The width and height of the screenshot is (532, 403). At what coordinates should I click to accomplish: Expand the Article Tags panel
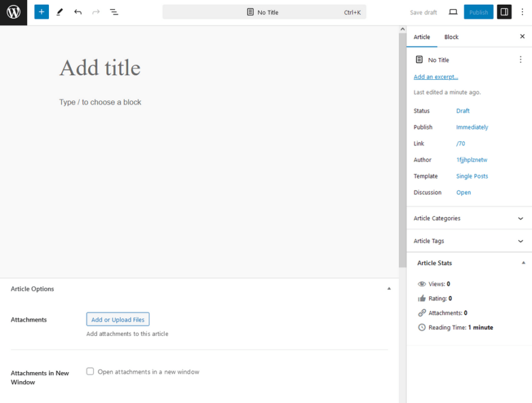pos(519,241)
